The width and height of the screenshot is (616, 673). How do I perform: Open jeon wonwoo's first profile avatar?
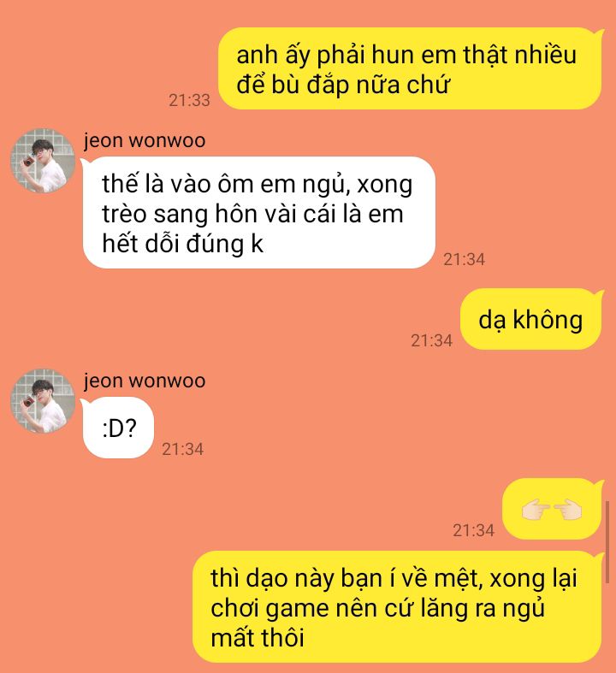point(43,161)
